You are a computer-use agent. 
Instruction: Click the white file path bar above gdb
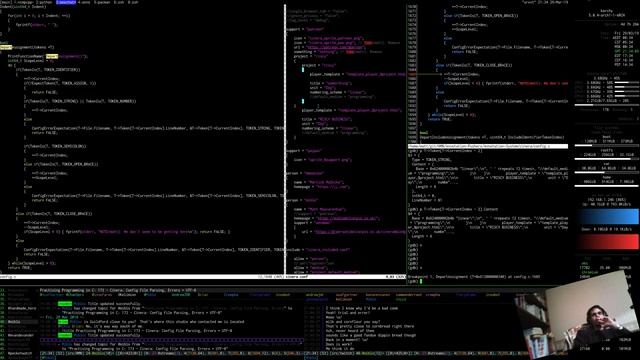coord(488,146)
